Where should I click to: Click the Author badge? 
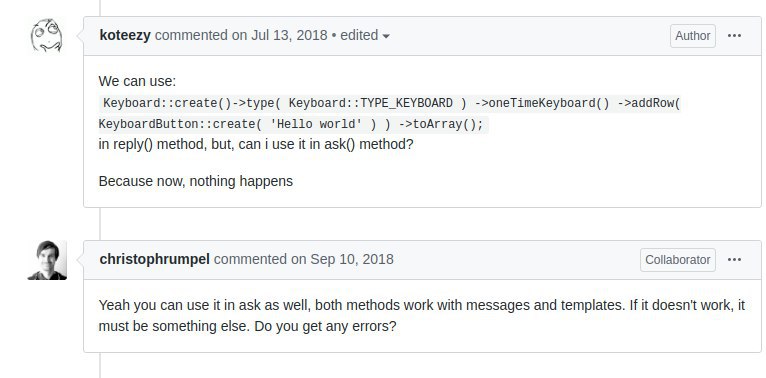[693, 36]
